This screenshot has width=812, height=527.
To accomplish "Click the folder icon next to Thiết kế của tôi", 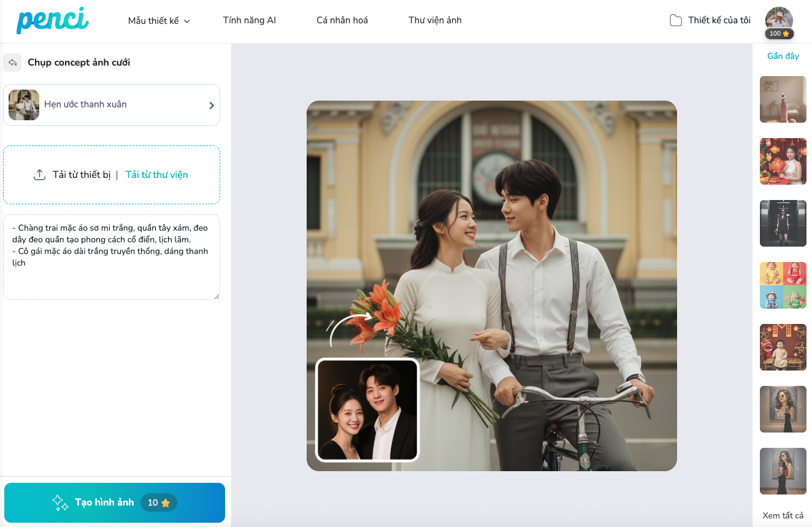I will pyautogui.click(x=675, y=20).
